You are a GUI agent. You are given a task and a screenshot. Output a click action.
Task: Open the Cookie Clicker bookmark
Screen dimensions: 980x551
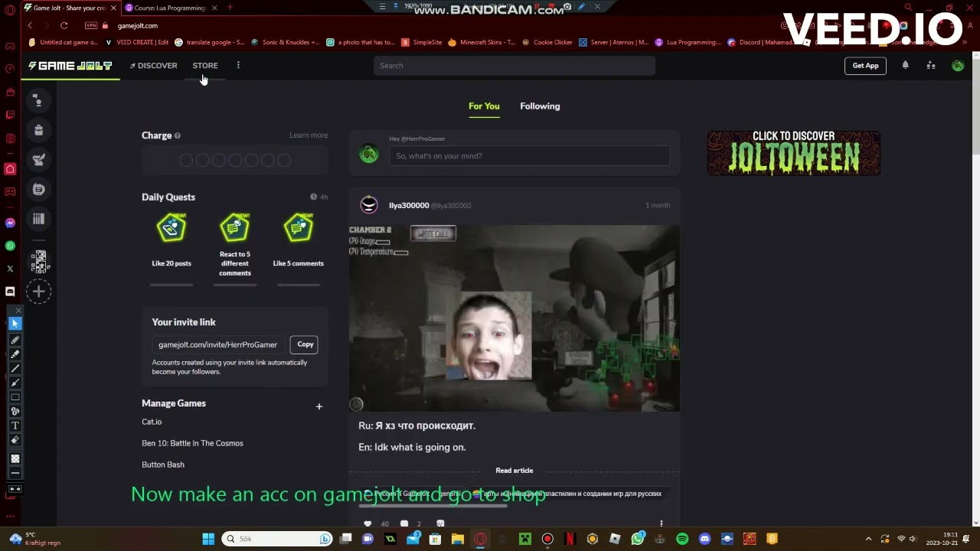547,42
